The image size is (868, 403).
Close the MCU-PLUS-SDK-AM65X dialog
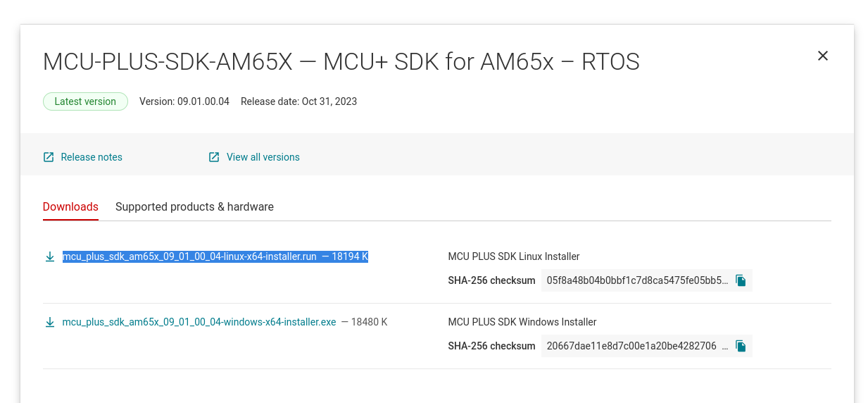pyautogui.click(x=822, y=56)
